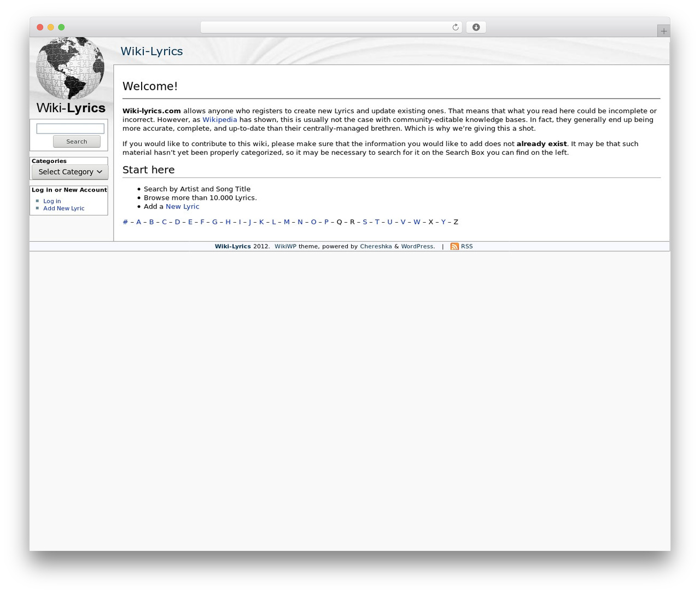Open the RSS text link in the footer
This screenshot has width=700, height=593.
(466, 247)
